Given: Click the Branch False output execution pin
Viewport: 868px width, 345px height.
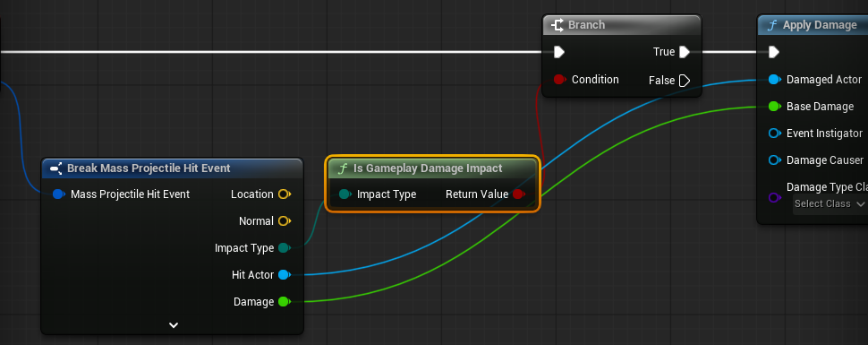Looking at the screenshot, I should pos(685,81).
